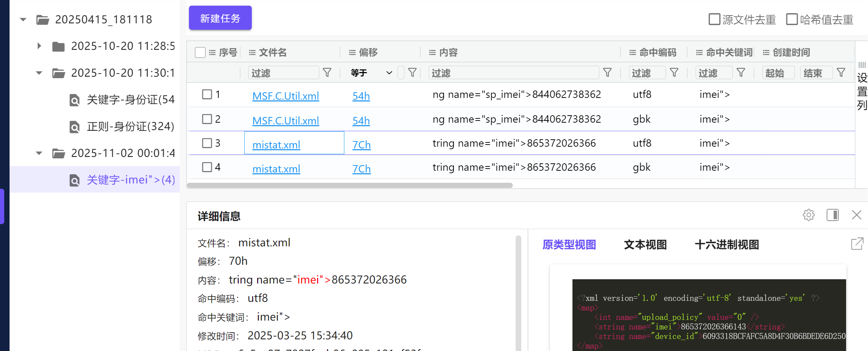
Task: Switch to the 文本视图 tab
Action: click(645, 245)
